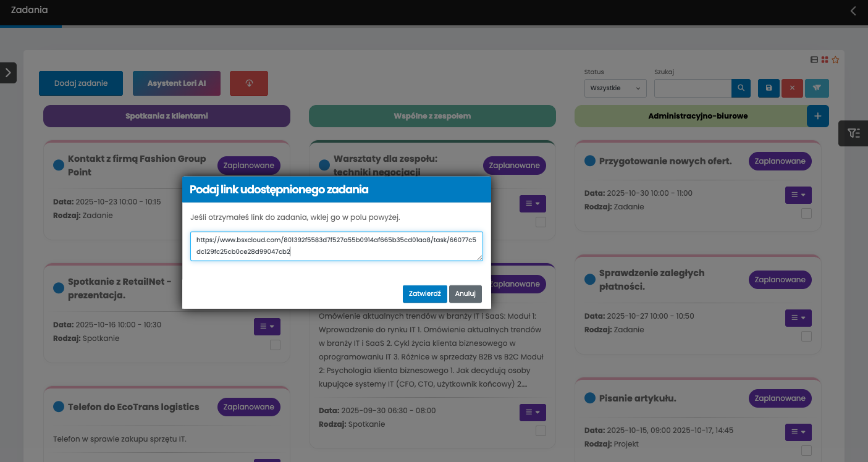Viewport: 868px width, 462px height.
Task: Click the red cloud download icon button
Action: [249, 83]
